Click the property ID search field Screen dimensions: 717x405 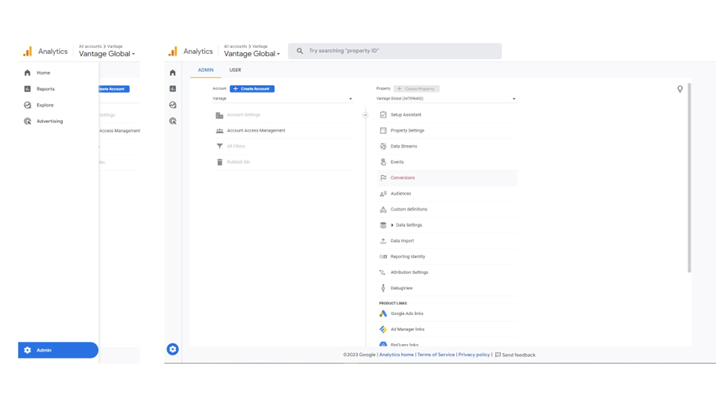click(395, 51)
